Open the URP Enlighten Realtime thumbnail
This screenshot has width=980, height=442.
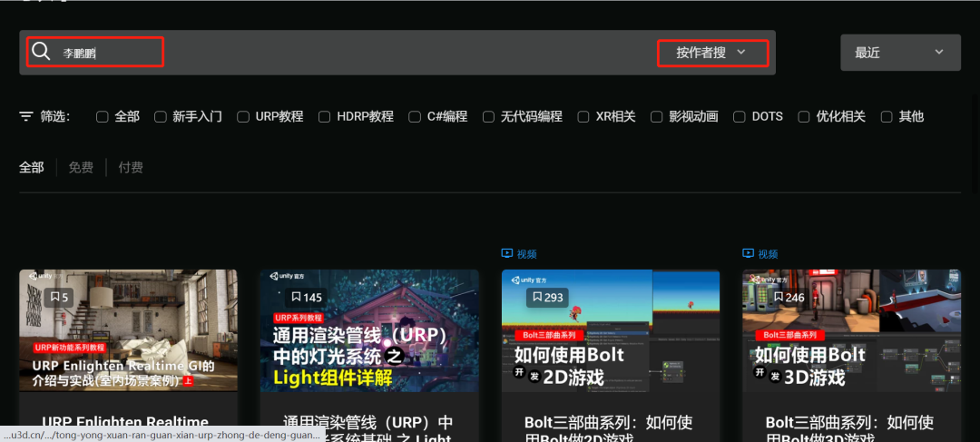(128, 330)
